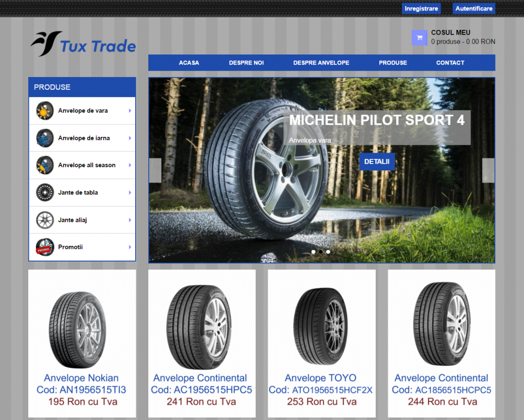The height and width of the screenshot is (420, 524).
Task: Select the third slider pagination dot
Action: (328, 252)
